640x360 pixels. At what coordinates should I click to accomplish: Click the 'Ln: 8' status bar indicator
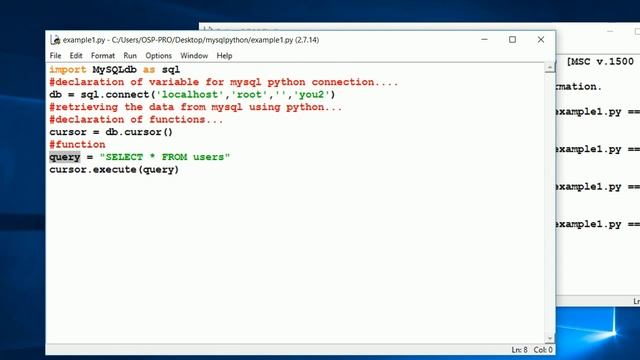click(x=519, y=350)
